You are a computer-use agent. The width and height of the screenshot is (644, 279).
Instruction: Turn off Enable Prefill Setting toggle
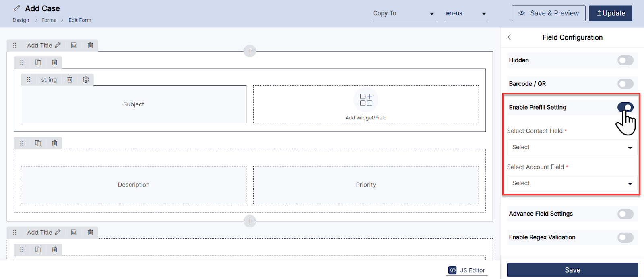click(x=625, y=107)
